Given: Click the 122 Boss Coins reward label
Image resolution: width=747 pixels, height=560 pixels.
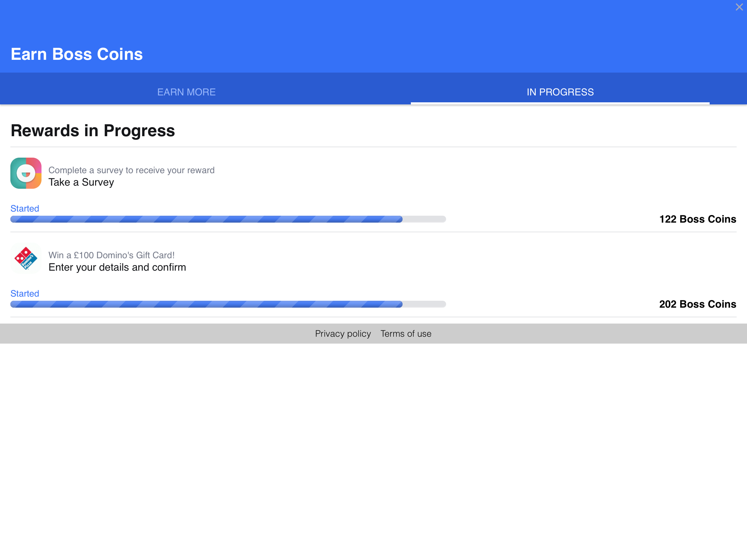Looking at the screenshot, I should click(x=698, y=219).
